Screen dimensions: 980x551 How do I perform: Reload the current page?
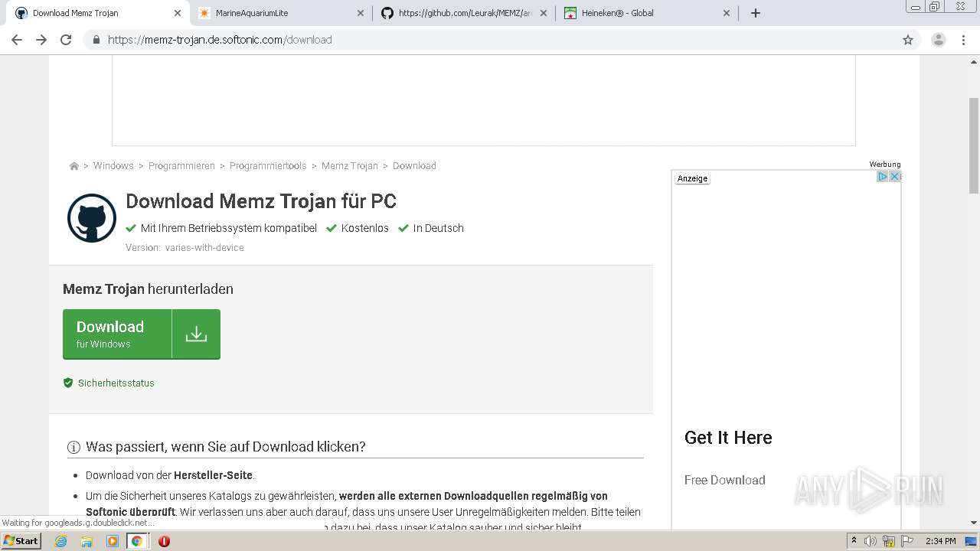pyautogui.click(x=66, y=40)
